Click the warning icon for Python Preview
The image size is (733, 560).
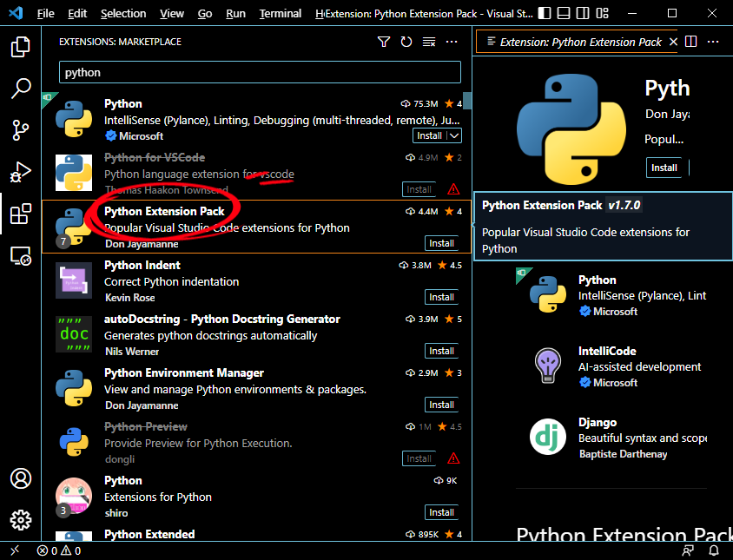[453, 458]
